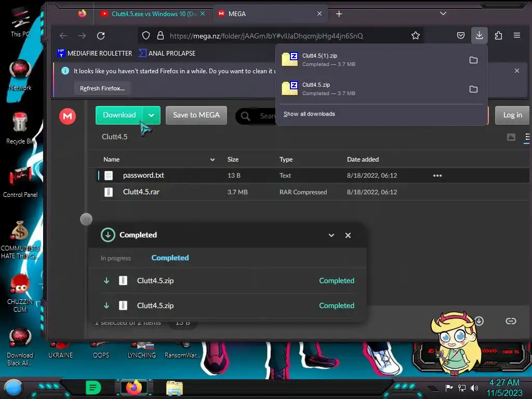The image size is (532, 399).
Task: Bookmark this page with the star icon
Action: pyautogui.click(x=415, y=36)
